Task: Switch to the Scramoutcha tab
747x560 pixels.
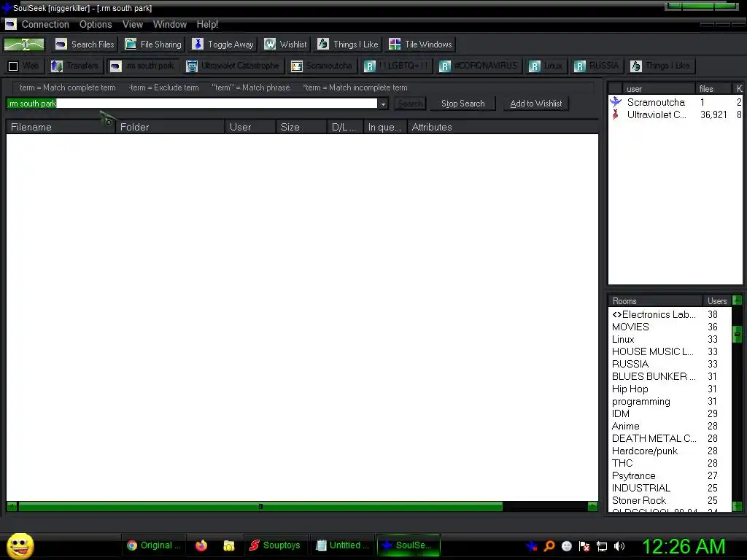Action: click(x=322, y=66)
